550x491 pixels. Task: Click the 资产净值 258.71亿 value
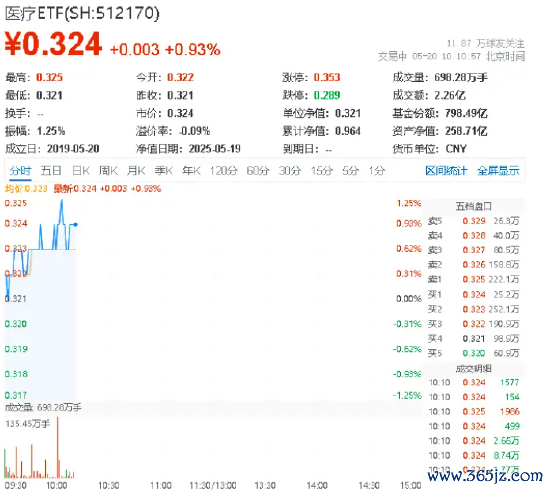pyautogui.click(x=466, y=131)
